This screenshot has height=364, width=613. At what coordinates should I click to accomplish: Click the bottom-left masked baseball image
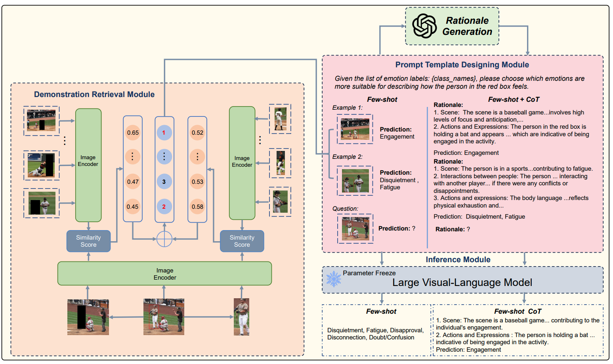(x=88, y=317)
